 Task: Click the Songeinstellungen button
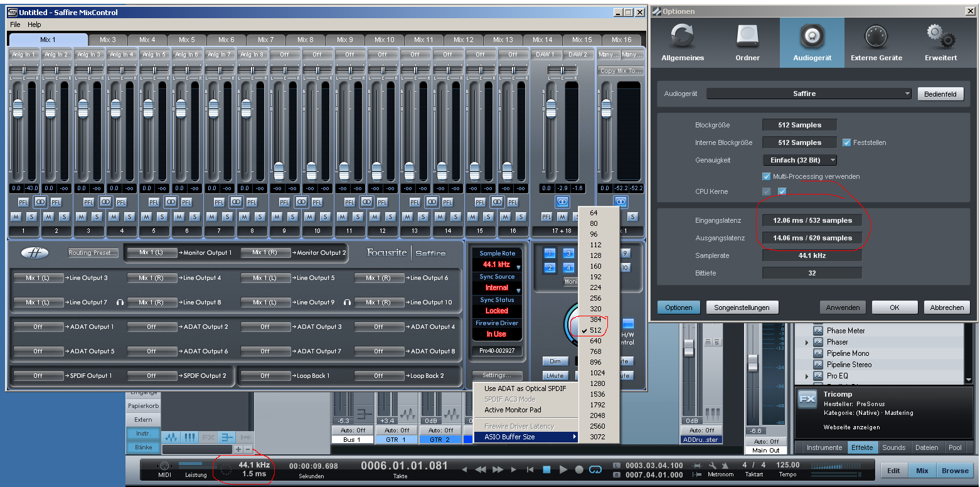(x=742, y=308)
